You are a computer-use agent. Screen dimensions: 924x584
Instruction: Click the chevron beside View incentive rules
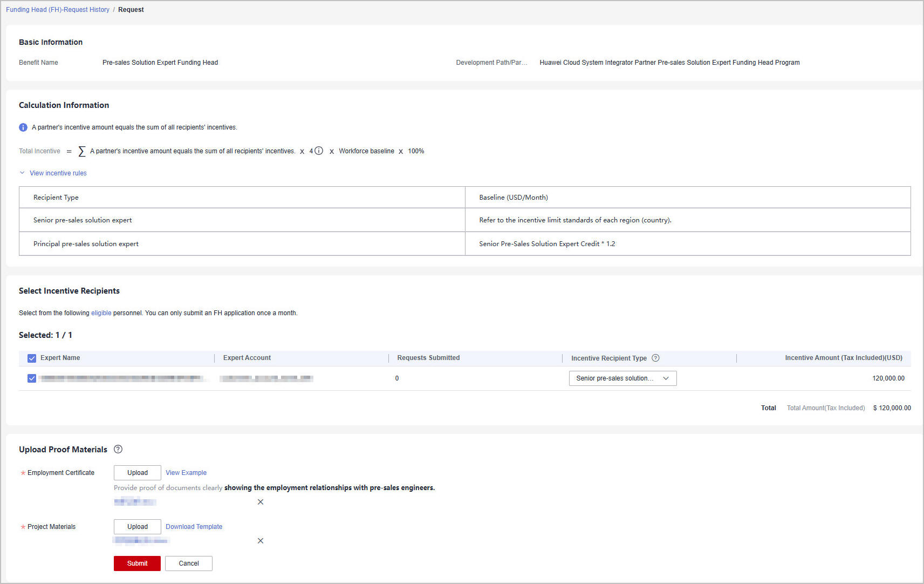tap(22, 173)
